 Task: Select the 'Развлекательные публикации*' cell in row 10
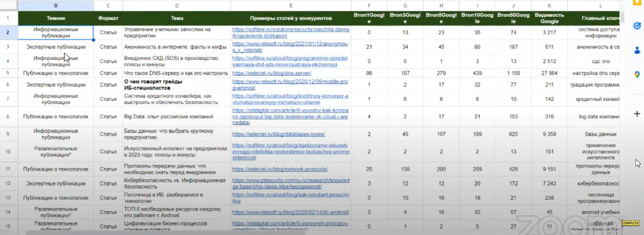click(x=56, y=152)
